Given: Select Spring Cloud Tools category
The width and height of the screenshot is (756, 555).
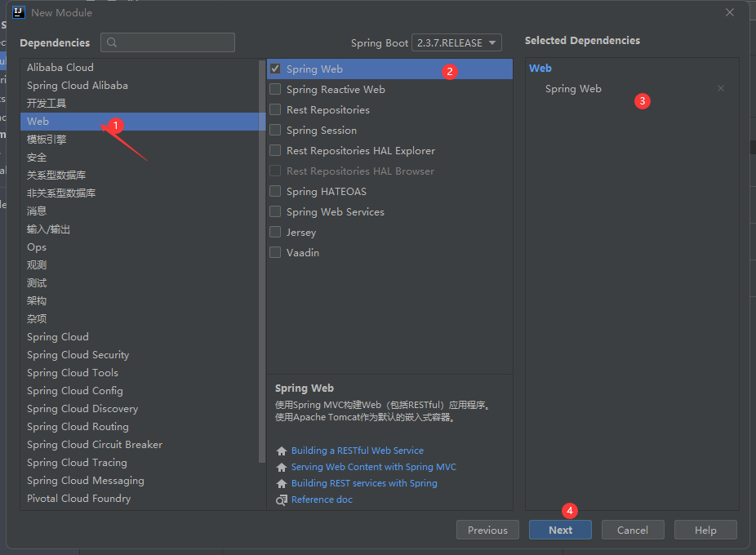Looking at the screenshot, I should pyautogui.click(x=140, y=373).
